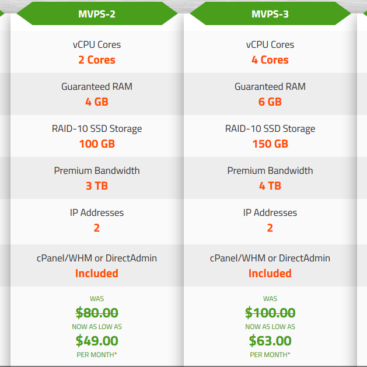Click the MVPS-3 'NOW AS LOW AS' text
The height and width of the screenshot is (367, 367).
[x=270, y=327]
